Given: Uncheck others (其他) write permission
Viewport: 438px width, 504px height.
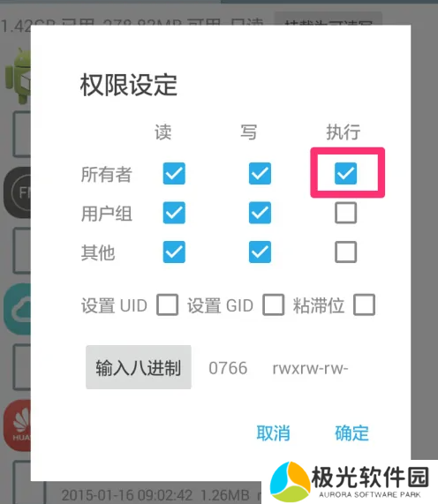Looking at the screenshot, I should tap(260, 252).
